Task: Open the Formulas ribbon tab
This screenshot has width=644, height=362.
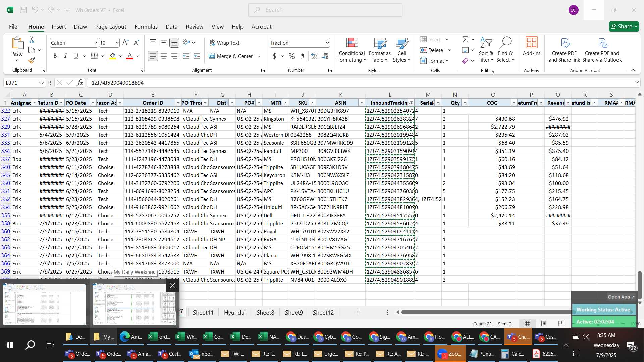Action: click(x=146, y=27)
